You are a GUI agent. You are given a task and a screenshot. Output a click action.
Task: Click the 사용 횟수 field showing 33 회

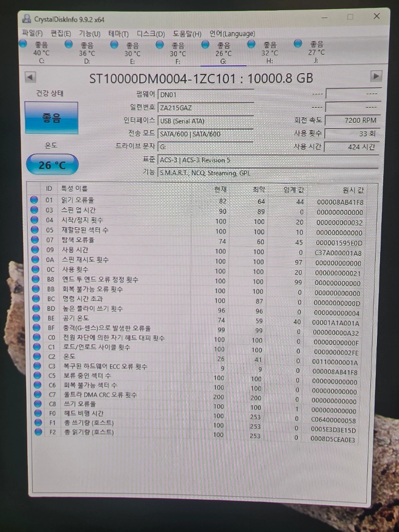(352, 134)
